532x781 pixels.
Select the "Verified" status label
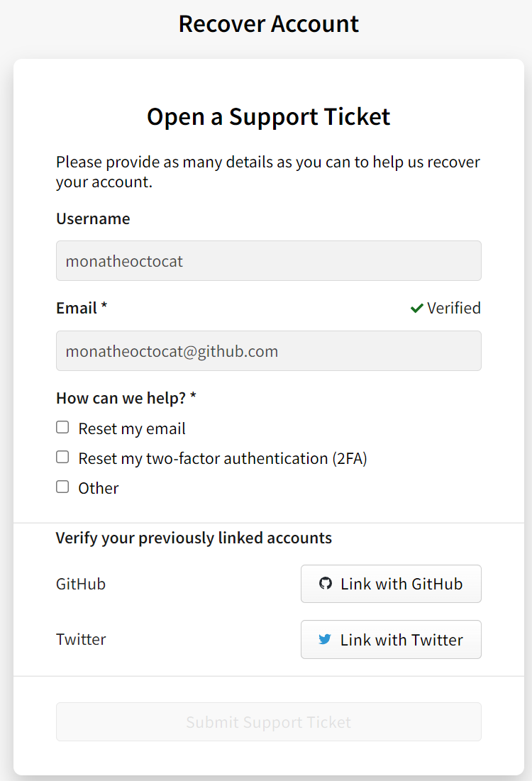point(454,308)
